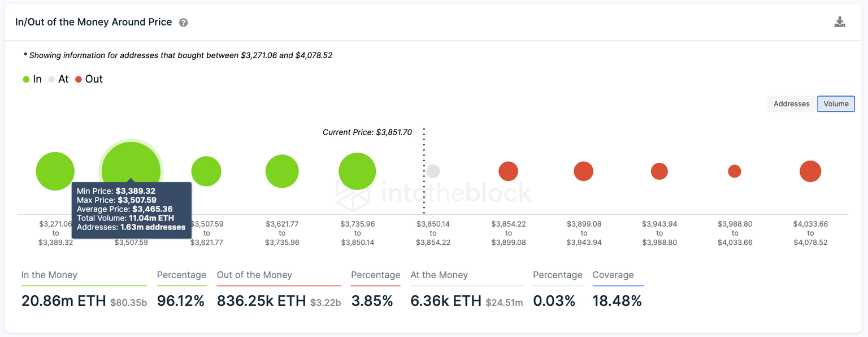Screen dimensions: 868x337
Task: Click green bubble above $3,621.77 to $3,735.96
Action: pyautogui.click(x=282, y=171)
